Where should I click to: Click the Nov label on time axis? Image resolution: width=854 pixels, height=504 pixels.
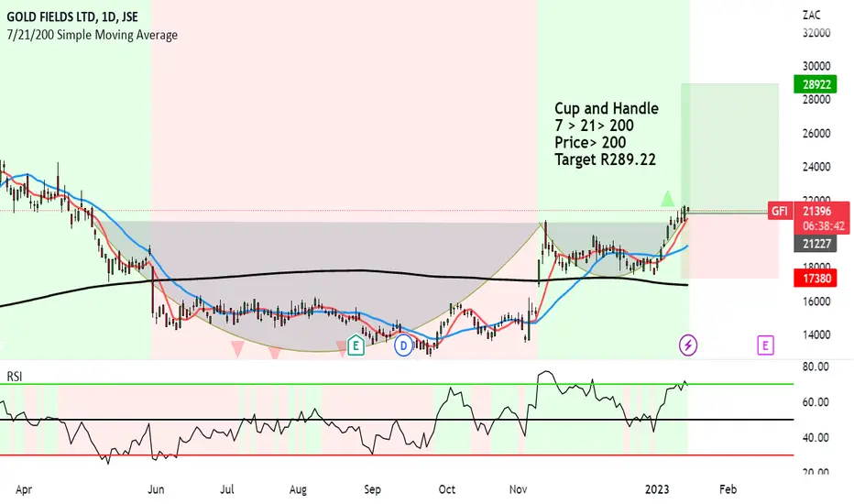(518, 489)
